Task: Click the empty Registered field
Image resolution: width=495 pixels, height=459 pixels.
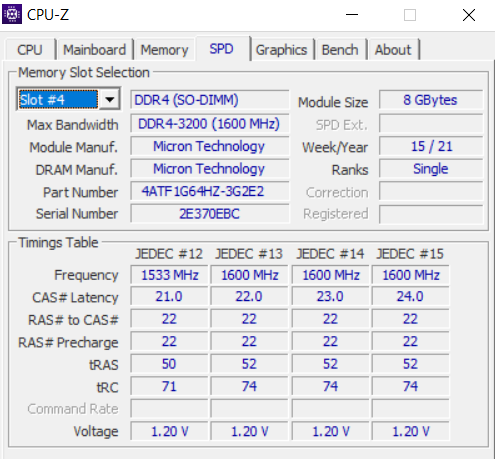Action: tap(431, 214)
